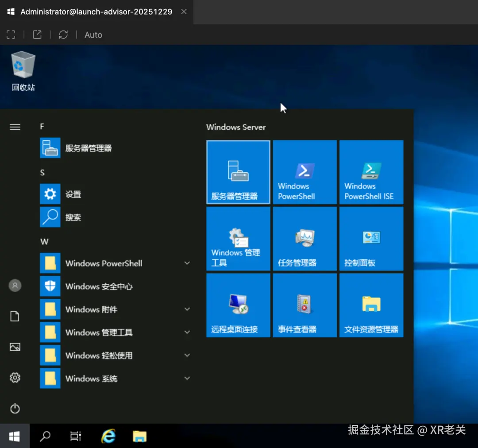Launch Windows 安全中心 from the app list
The image size is (478, 448).
pos(116,286)
